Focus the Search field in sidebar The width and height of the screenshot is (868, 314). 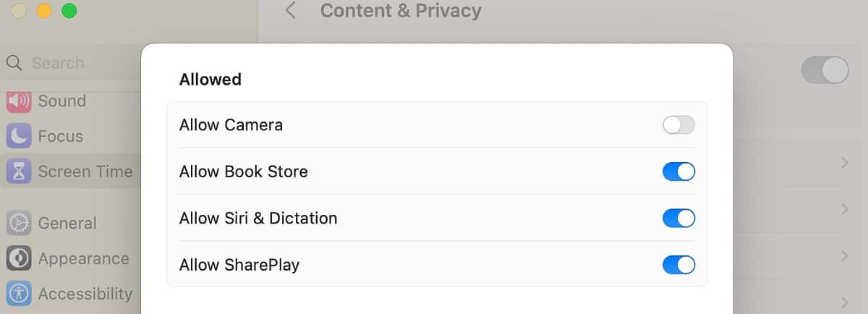(72, 63)
